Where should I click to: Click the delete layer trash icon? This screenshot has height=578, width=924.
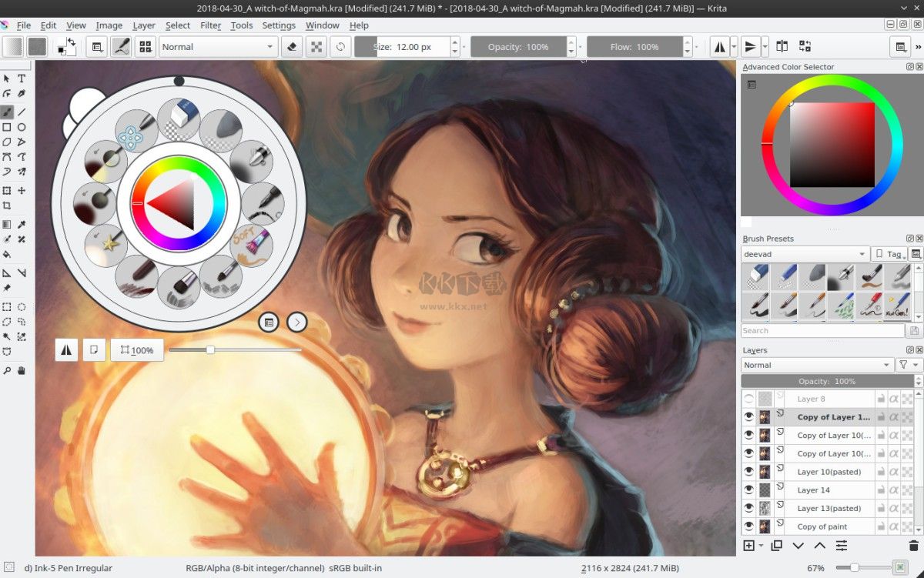[913, 546]
